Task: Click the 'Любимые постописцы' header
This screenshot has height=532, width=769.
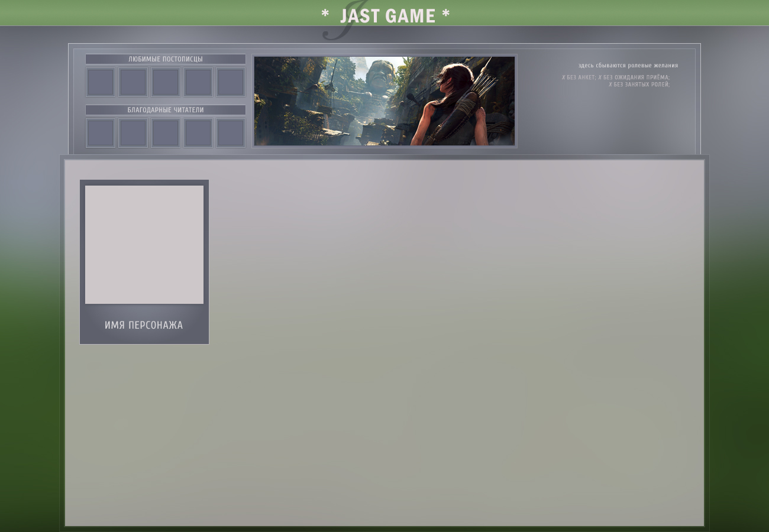Action: 166,59
